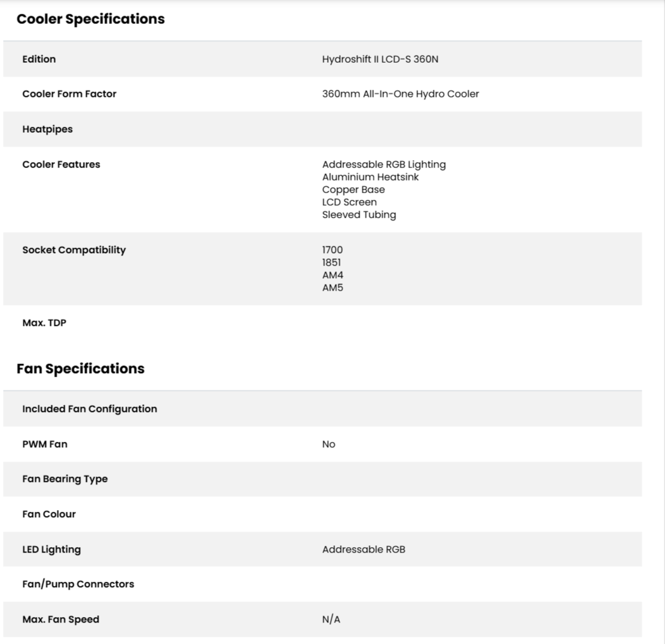Click the PWM Fan row label
Screen dimensions: 665x644
pos(44,444)
